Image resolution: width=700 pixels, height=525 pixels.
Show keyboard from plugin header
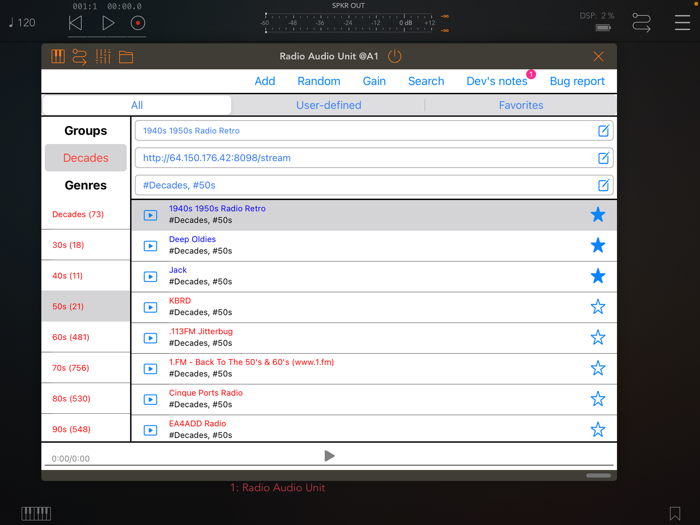tap(58, 56)
